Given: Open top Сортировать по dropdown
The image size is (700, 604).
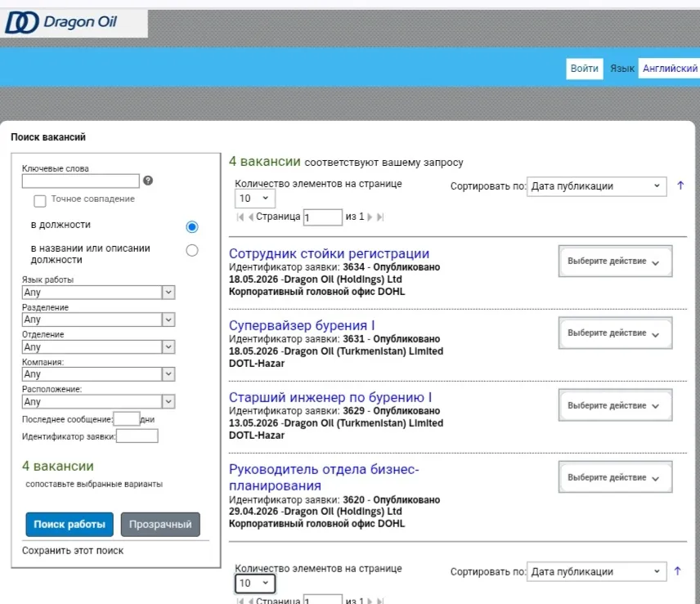Looking at the screenshot, I should [x=596, y=186].
